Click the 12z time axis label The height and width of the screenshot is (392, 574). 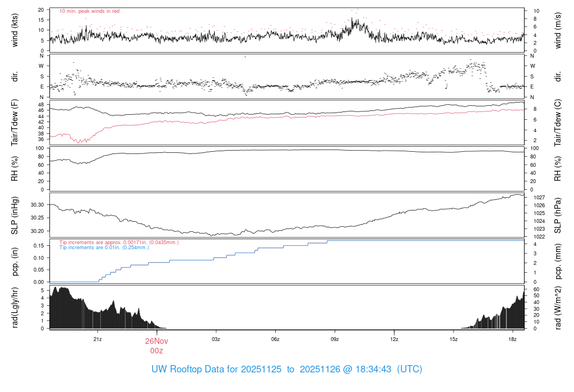click(394, 339)
